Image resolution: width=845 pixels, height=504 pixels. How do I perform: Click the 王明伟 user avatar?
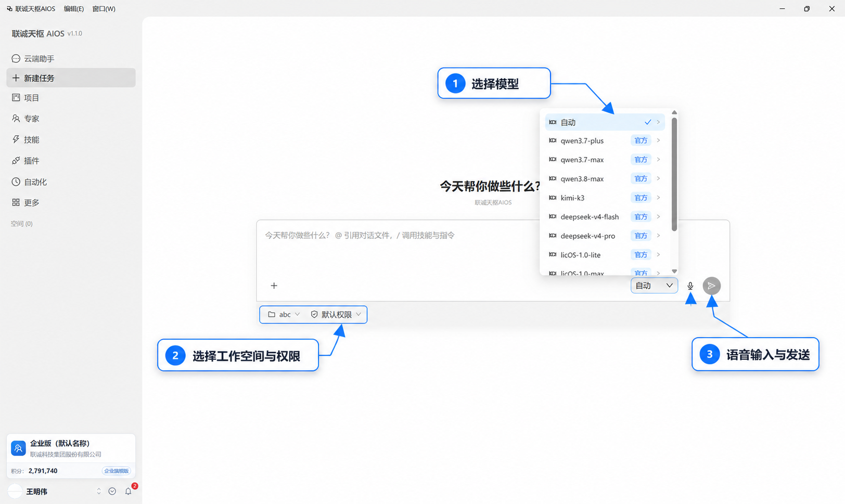[16, 491]
